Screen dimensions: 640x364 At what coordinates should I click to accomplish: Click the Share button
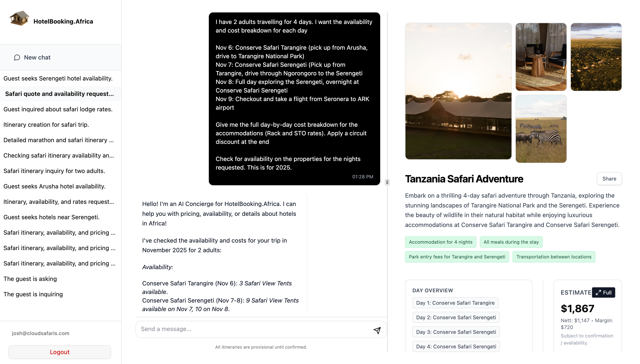point(609,179)
